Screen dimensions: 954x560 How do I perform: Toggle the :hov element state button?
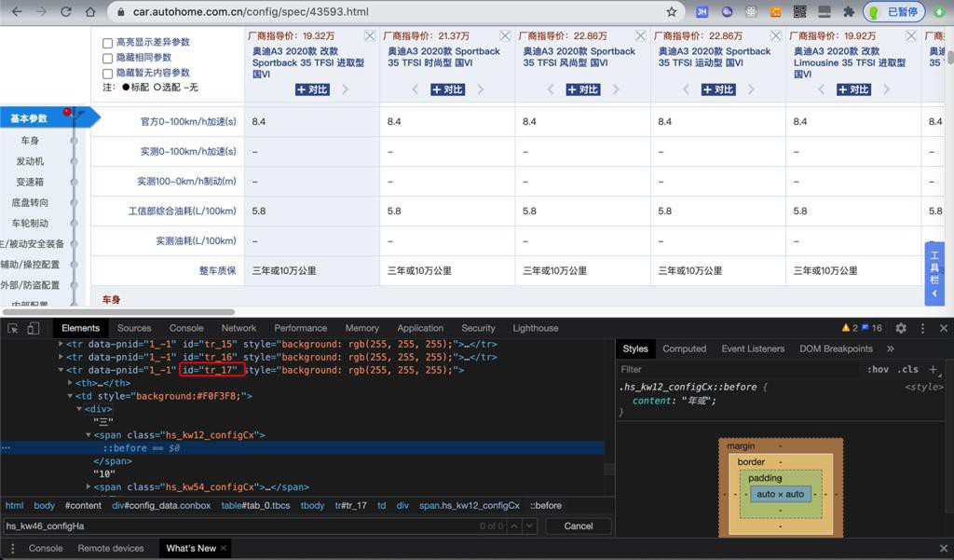(x=878, y=369)
